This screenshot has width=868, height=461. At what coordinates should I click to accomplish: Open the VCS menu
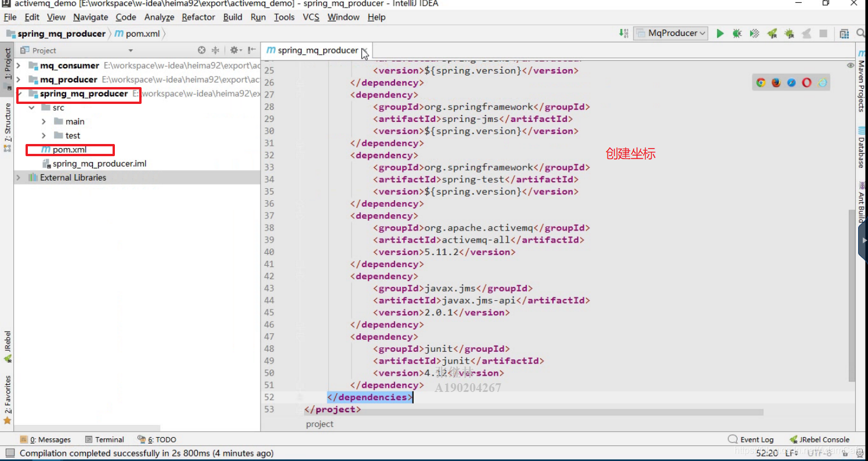311,17
